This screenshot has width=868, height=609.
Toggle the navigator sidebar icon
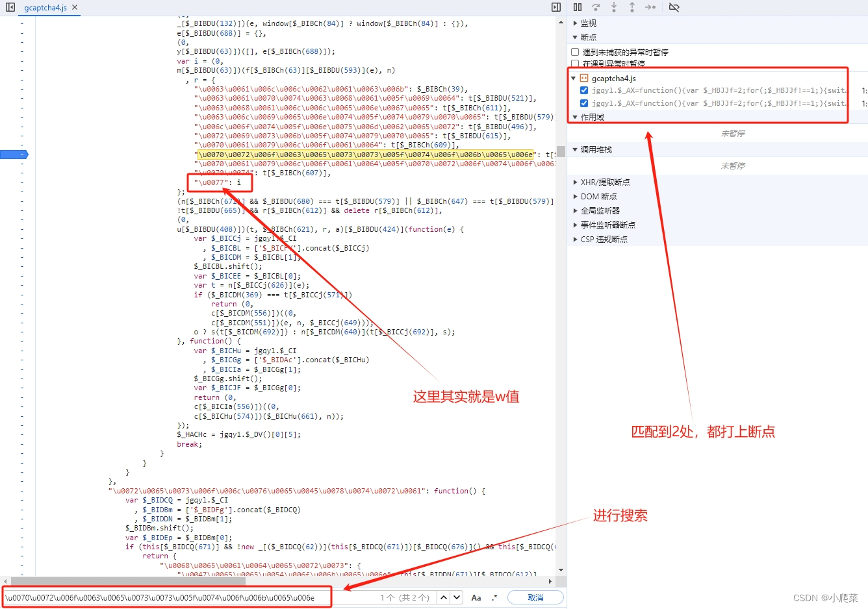point(10,7)
